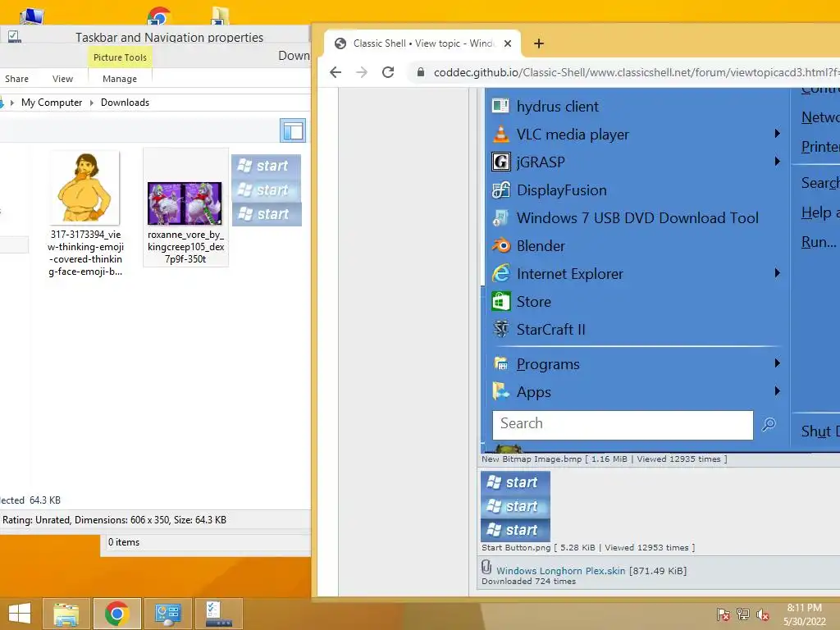Click the Blender icon in menu image
The image size is (840, 630).
click(501, 245)
